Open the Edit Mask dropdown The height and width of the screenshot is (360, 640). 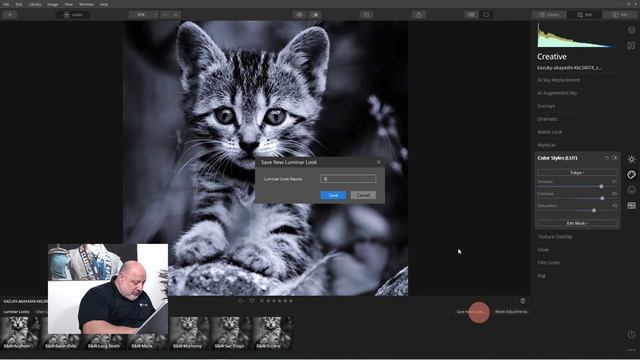pyautogui.click(x=577, y=223)
